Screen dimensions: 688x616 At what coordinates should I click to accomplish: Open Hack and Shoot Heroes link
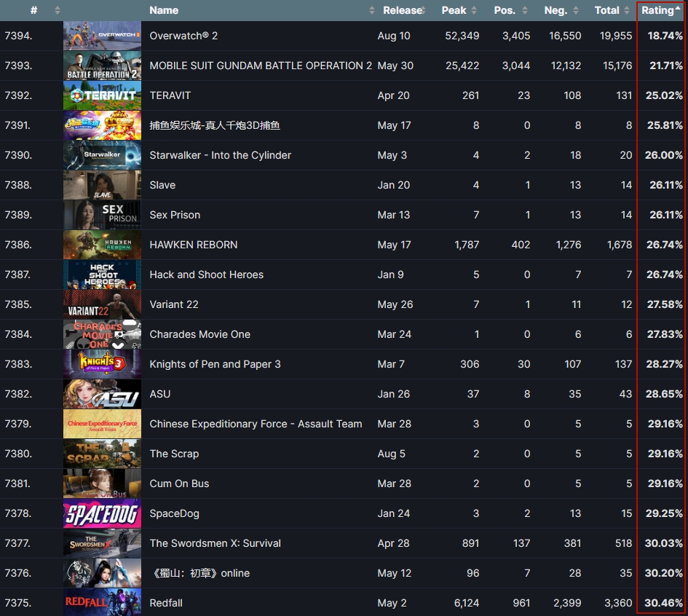(x=207, y=275)
